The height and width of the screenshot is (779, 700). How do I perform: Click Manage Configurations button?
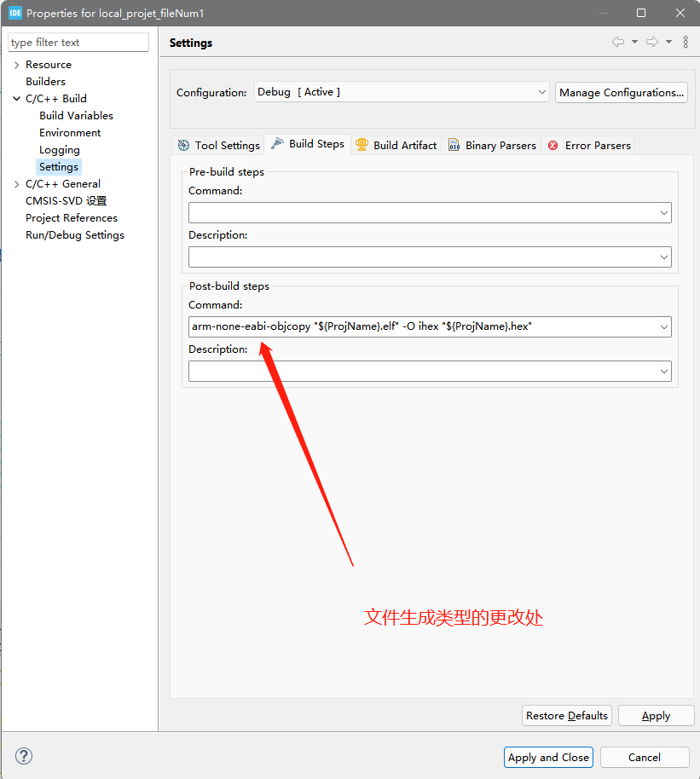(x=622, y=92)
